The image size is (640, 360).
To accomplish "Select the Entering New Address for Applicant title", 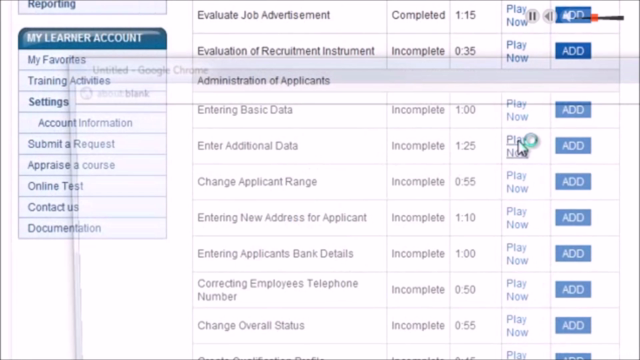I will tap(282, 218).
